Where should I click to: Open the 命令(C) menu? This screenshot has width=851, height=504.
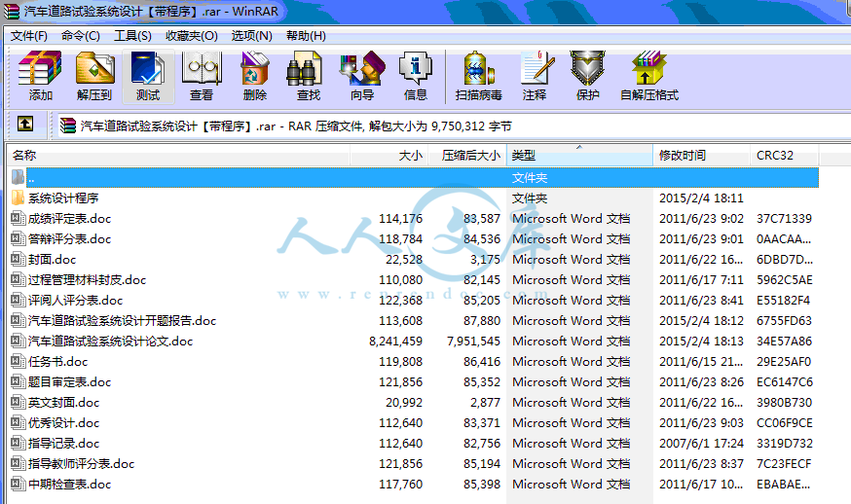pyautogui.click(x=80, y=36)
